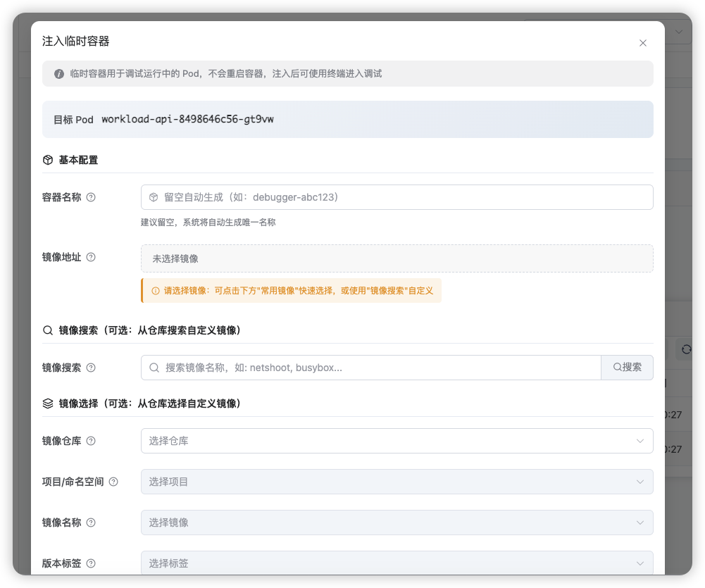Click help icon next to 项目/命名空间
Screen dimensions: 705x588
(113, 482)
